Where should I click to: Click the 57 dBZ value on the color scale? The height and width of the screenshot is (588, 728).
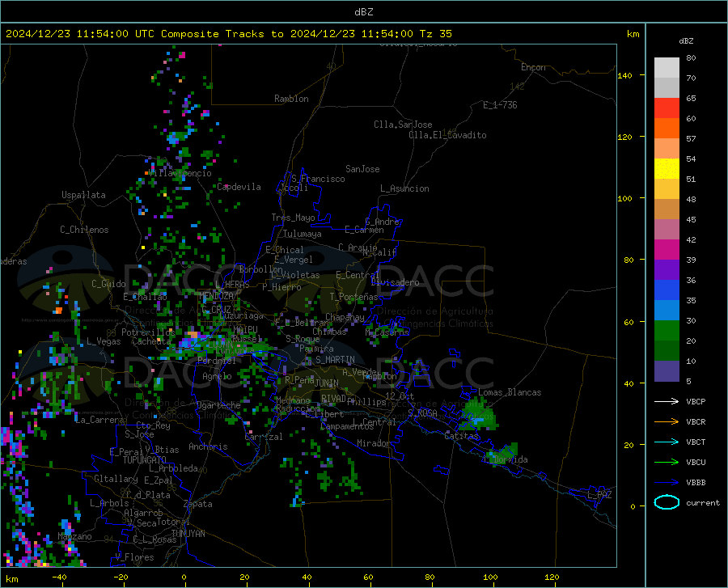(x=691, y=139)
